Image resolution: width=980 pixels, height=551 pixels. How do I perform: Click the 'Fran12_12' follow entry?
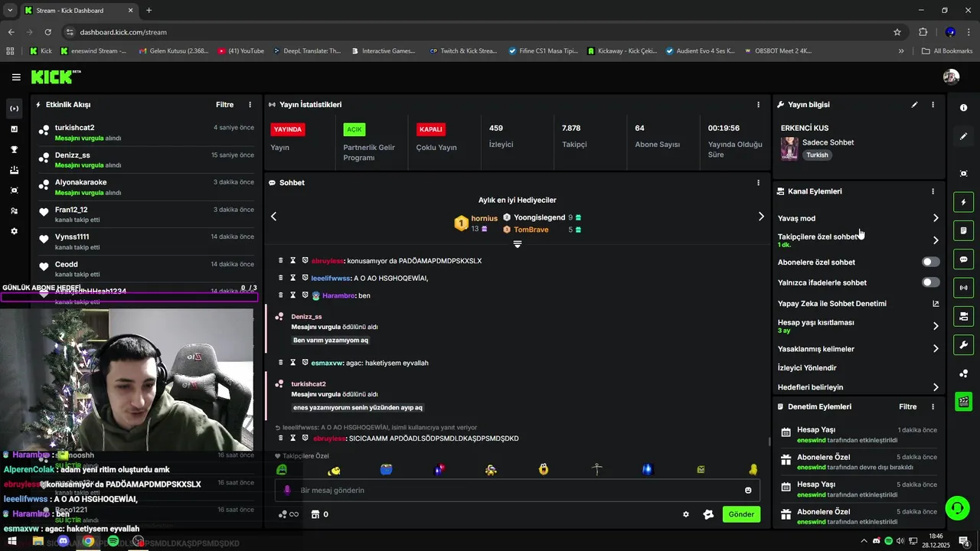coord(147,214)
